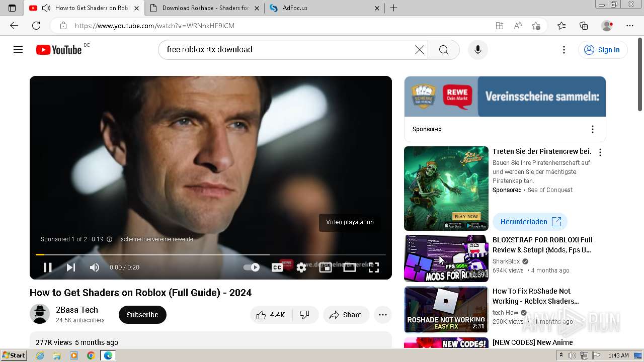This screenshot has height=362, width=644.
Task: Open File Explorer from taskbar
Action: 57,355
